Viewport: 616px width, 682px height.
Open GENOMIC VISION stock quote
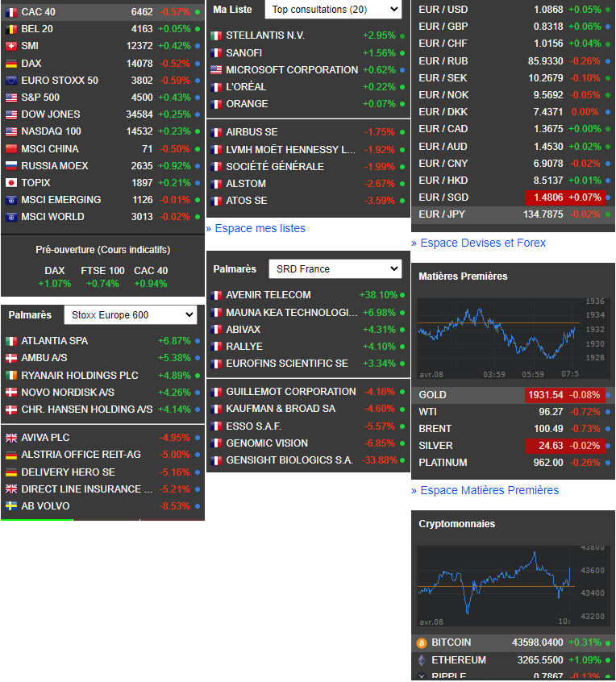[x=308, y=443]
